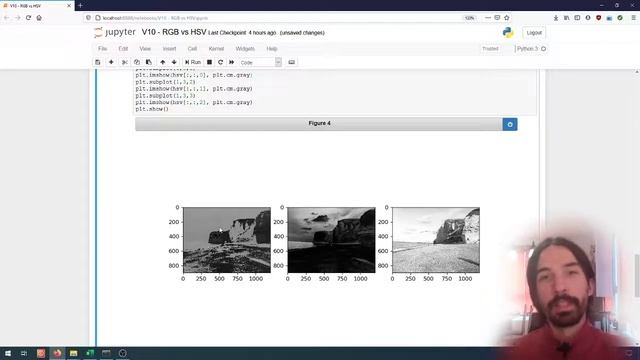The image size is (640, 360).
Task: Rename notebook title V10 - RGB vs HSV
Action: pos(174,32)
